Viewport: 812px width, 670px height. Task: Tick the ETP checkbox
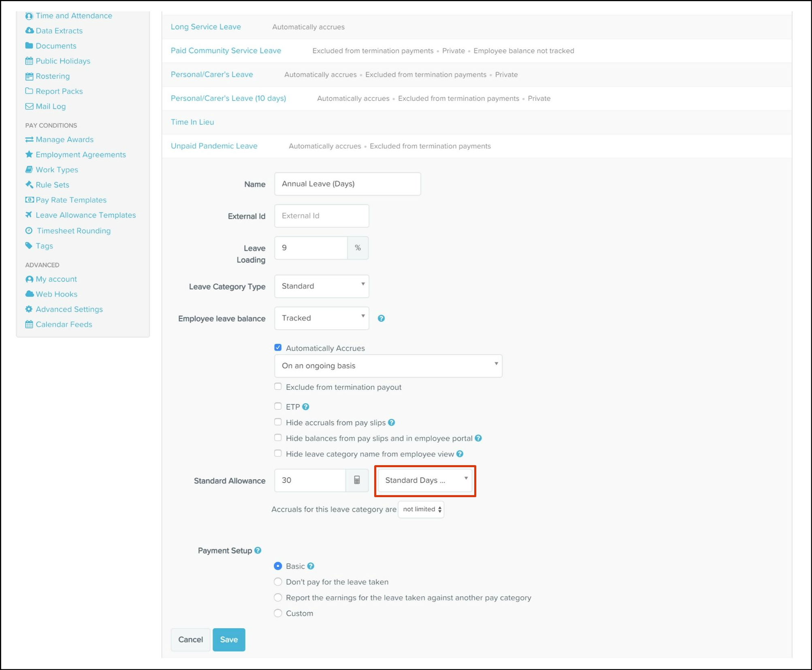[278, 406]
